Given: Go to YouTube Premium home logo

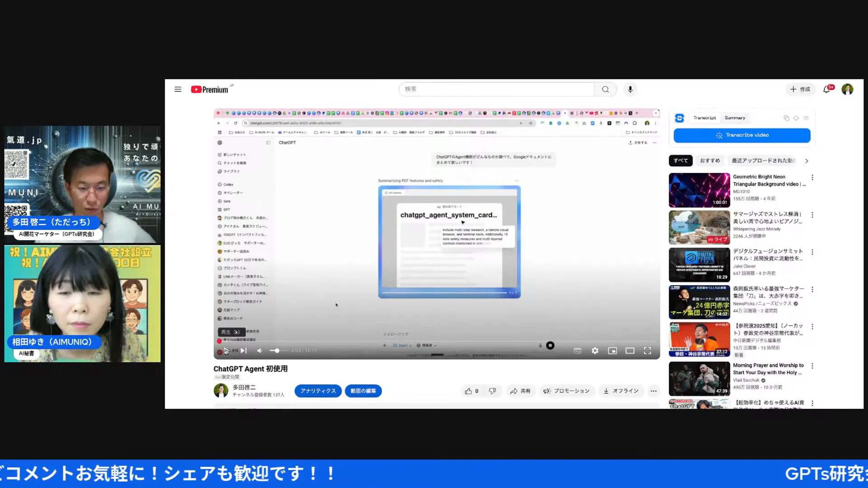Looking at the screenshot, I should tap(209, 89).
